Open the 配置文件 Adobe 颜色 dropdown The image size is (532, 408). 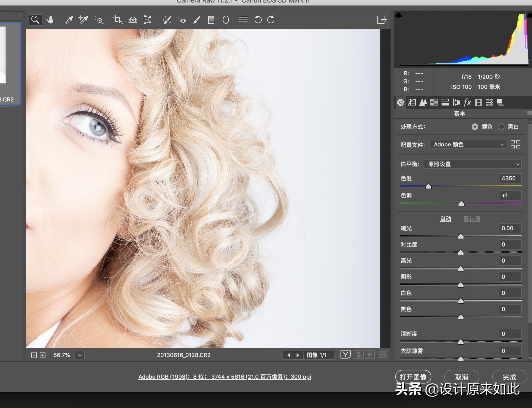pyautogui.click(x=468, y=145)
